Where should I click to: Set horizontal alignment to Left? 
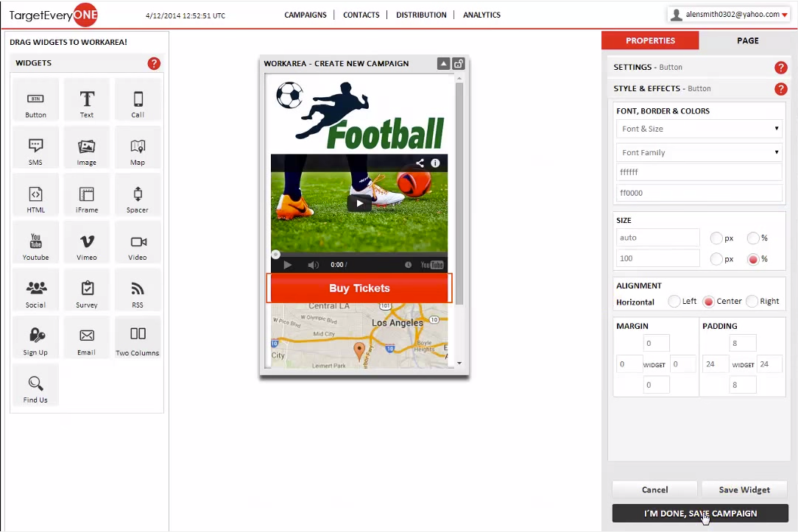pos(674,301)
